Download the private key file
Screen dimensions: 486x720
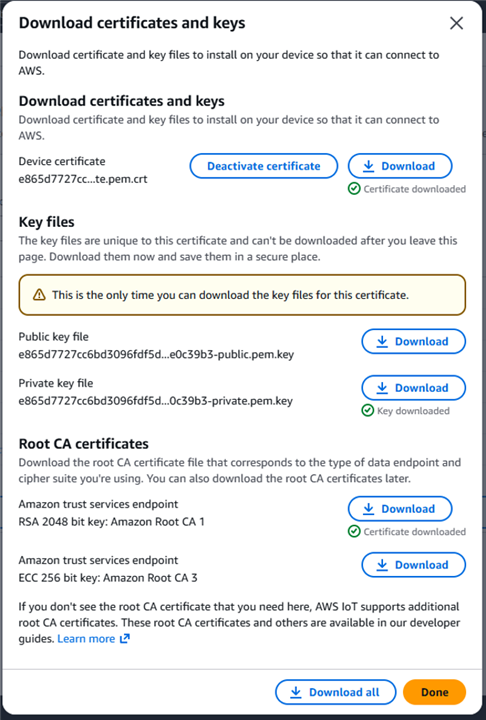(413, 388)
